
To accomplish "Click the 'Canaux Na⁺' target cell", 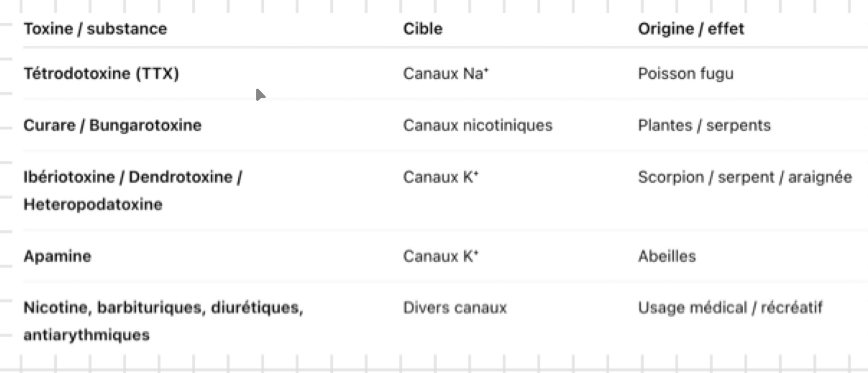I will point(445,73).
